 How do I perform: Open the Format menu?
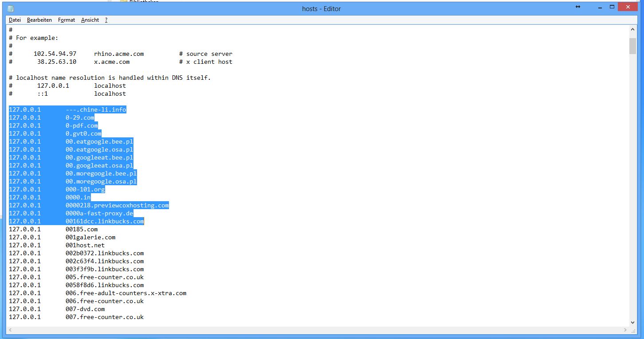(x=67, y=20)
